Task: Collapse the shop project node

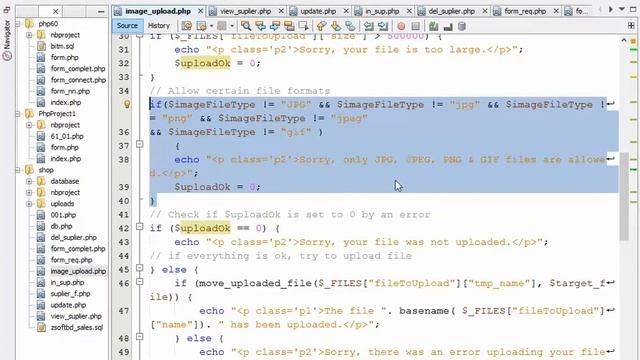Action: click(x=18, y=170)
